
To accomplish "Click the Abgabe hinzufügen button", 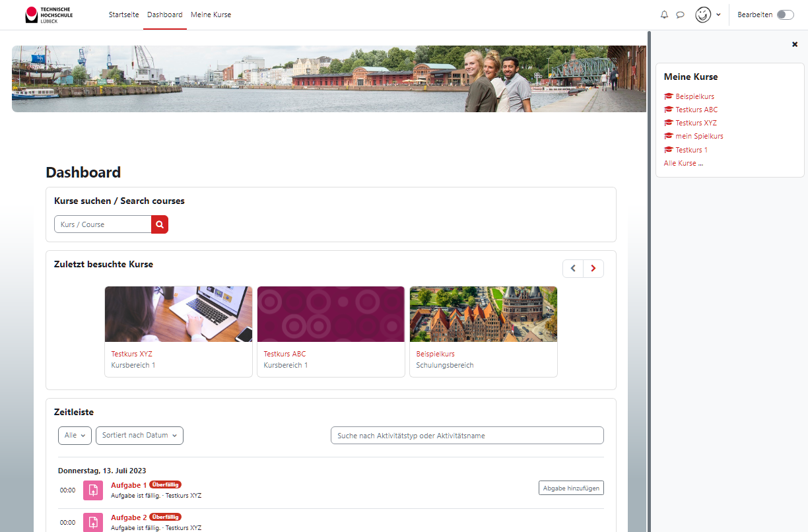I will click(571, 488).
